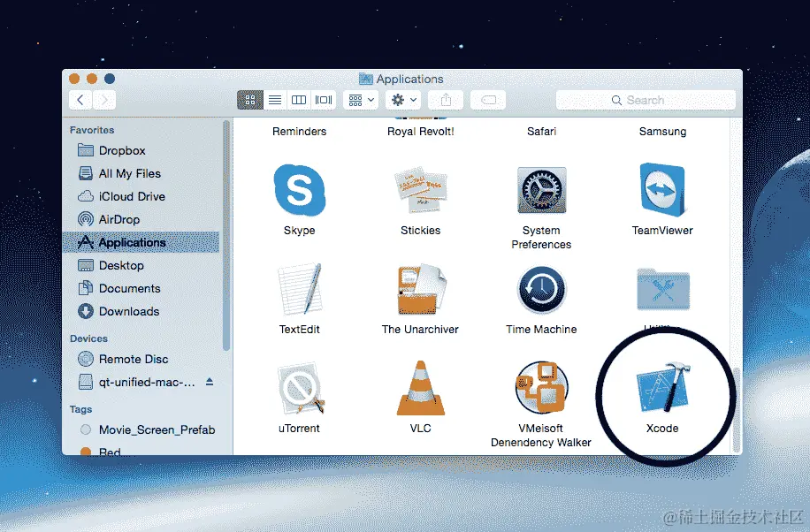Click the Applications title folder icon
This screenshot has width=810, height=532.
[x=366, y=79]
